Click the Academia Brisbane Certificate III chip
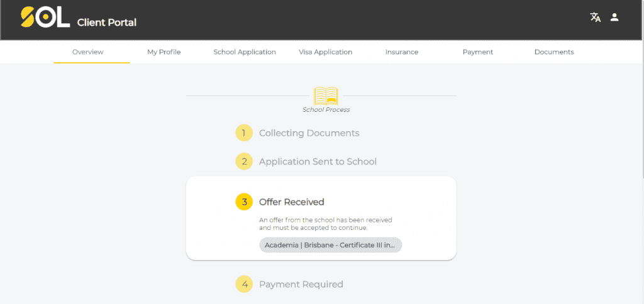Image resolution: width=644 pixels, height=304 pixels. point(331,245)
